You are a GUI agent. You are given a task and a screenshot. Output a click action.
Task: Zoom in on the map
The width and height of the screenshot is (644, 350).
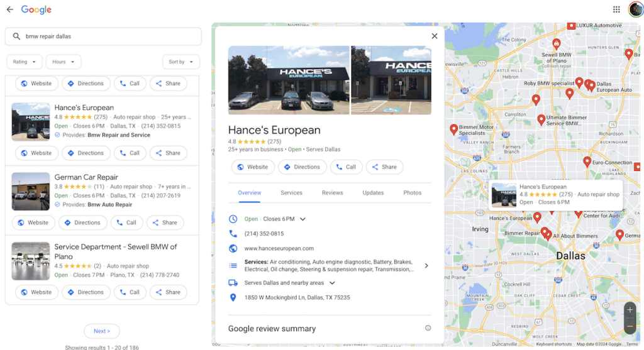(630, 310)
